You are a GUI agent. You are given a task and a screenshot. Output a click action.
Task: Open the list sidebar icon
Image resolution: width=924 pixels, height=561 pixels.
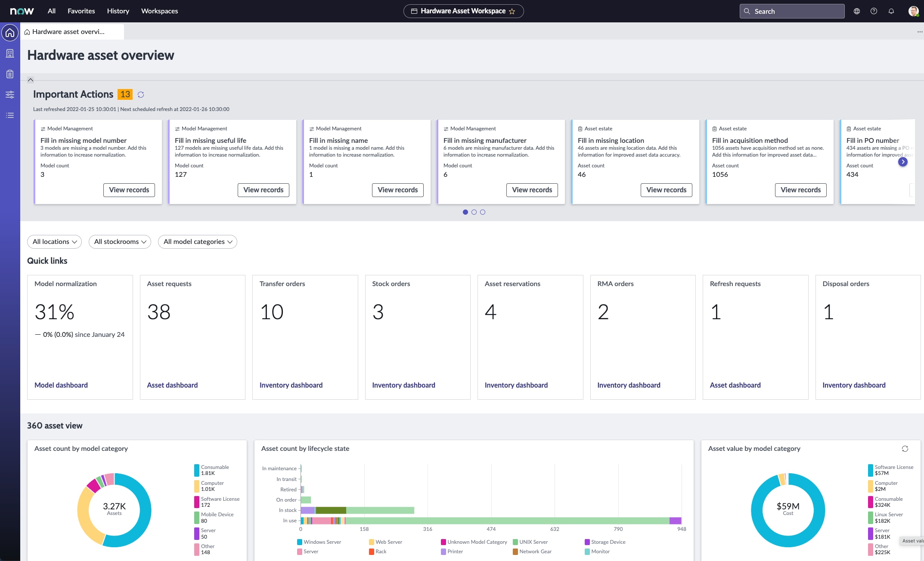(x=10, y=115)
